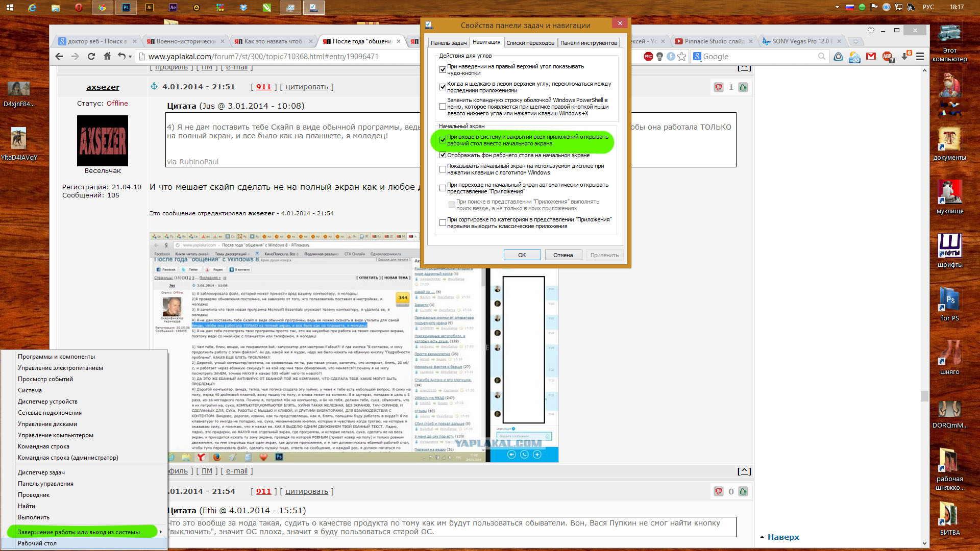Open a new browser tab with the plus button
The image size is (980, 551).
tap(856, 41)
